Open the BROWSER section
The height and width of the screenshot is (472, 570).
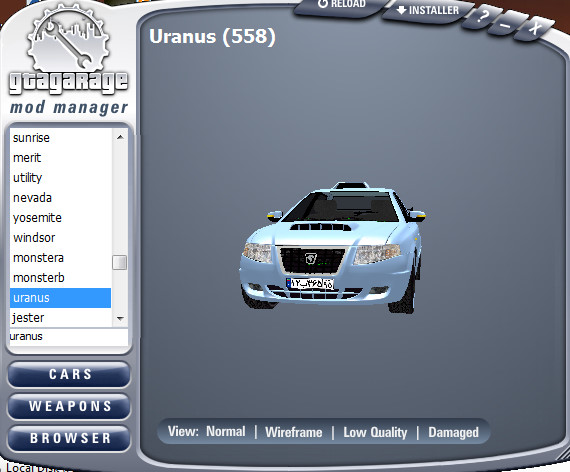click(x=69, y=438)
